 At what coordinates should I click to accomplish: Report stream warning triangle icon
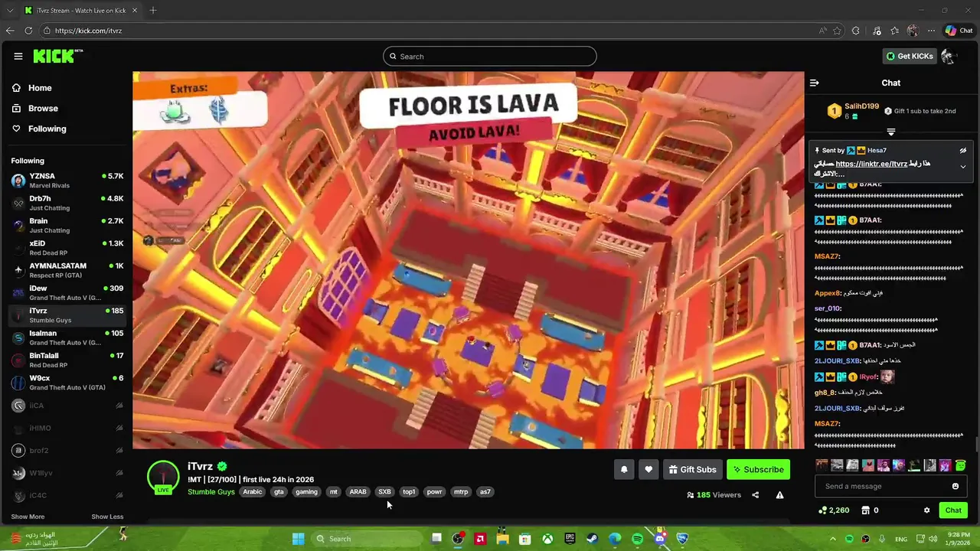pyautogui.click(x=779, y=495)
